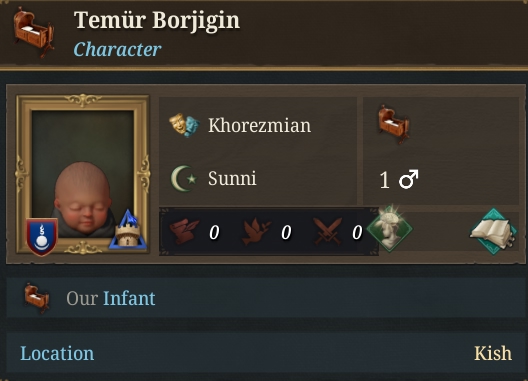Click the Character subtitle link
This screenshot has height=381, width=528.
click(117, 50)
